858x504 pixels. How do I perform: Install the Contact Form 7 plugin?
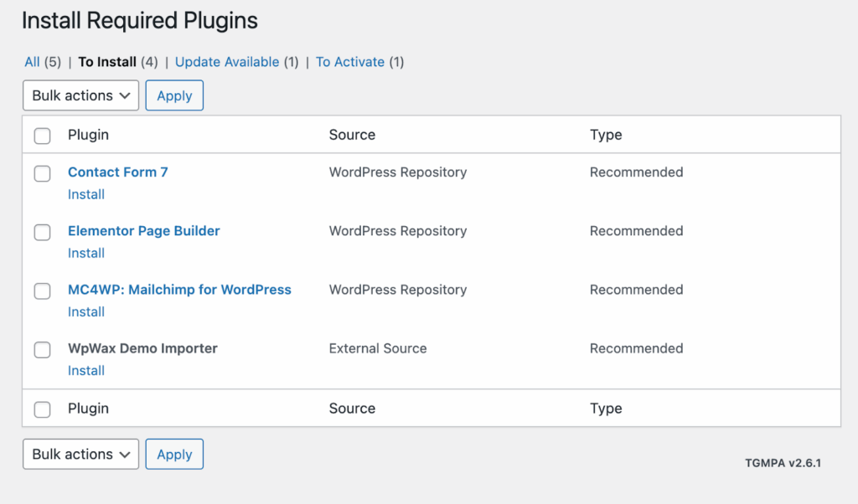pyautogui.click(x=86, y=194)
